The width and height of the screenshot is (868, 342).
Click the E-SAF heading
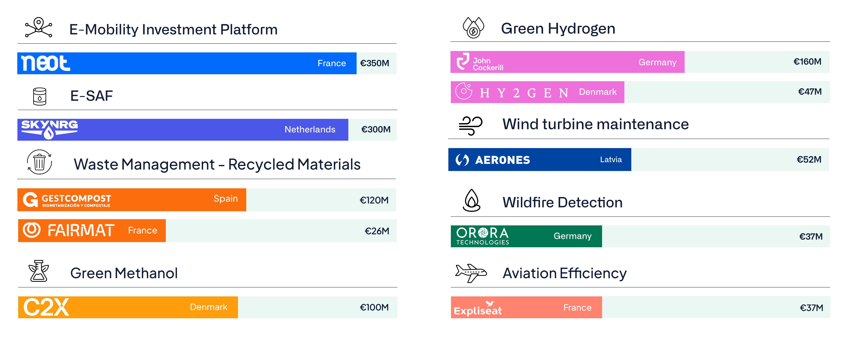coord(91,96)
